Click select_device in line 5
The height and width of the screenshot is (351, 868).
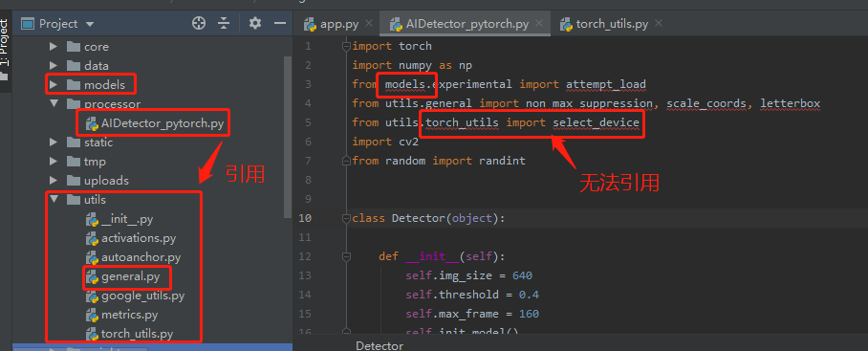pos(596,123)
